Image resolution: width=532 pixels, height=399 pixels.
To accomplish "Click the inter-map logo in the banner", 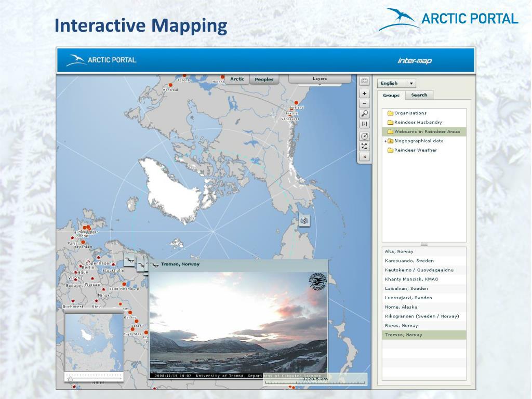I will point(415,61).
